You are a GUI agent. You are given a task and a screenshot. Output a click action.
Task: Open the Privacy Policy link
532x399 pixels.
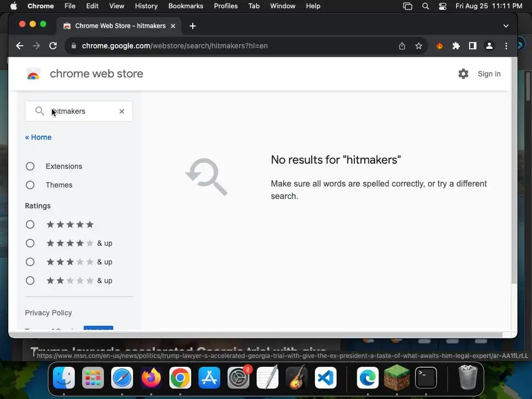[x=48, y=313]
